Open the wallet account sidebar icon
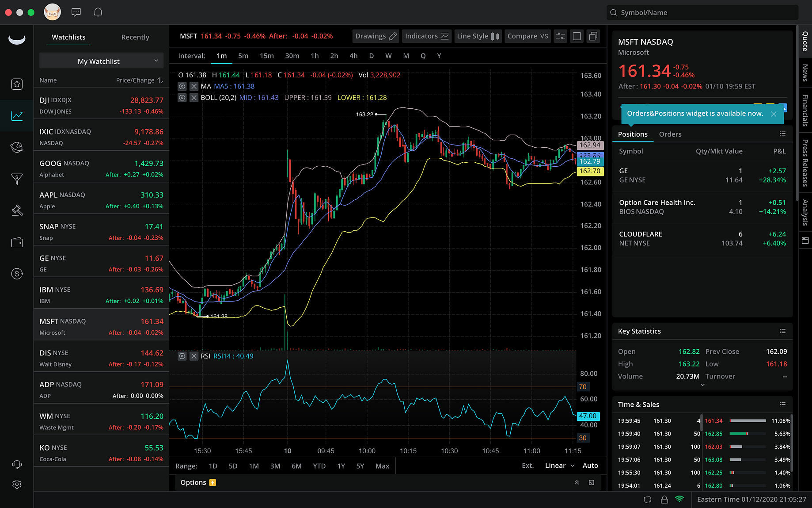This screenshot has height=508, width=812. click(17, 242)
